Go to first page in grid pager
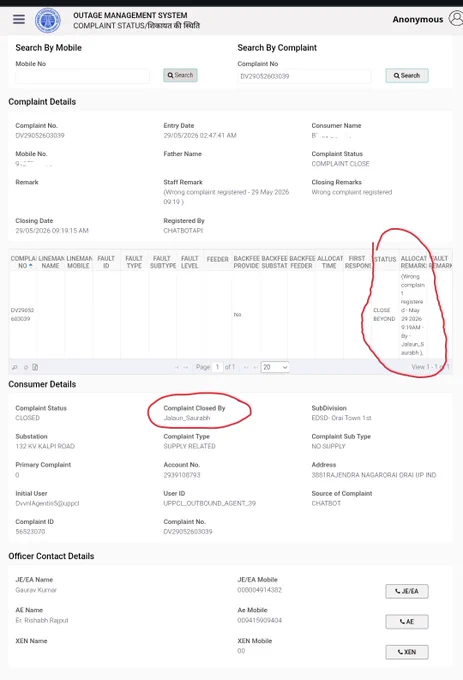The height and width of the screenshot is (680, 463). pos(176,367)
